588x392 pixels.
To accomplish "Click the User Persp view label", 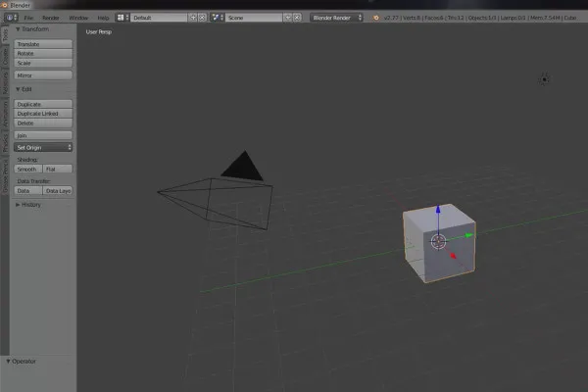I will click(99, 32).
